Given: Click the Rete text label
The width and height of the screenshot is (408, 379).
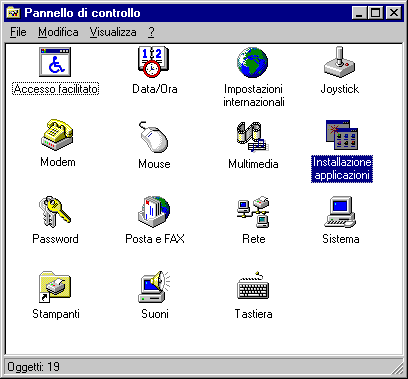Looking at the screenshot, I should pos(254,239).
